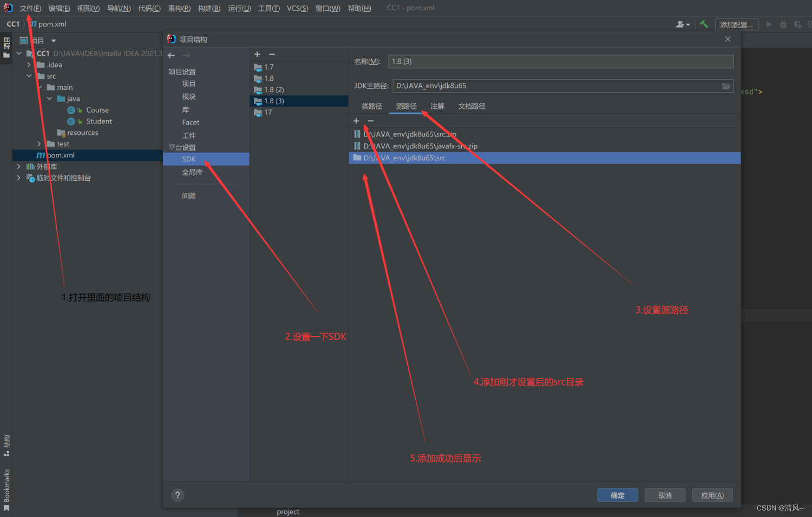Open the project view dropdown arrow

point(54,41)
